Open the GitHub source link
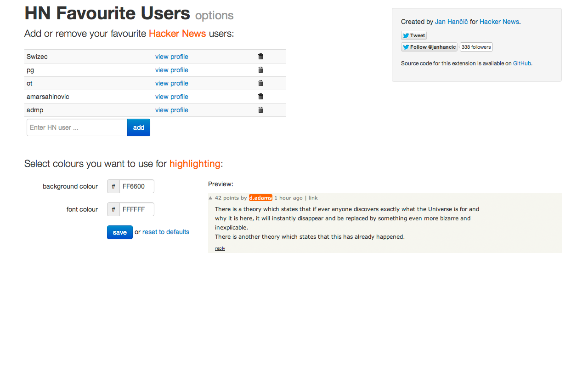 (x=522, y=63)
